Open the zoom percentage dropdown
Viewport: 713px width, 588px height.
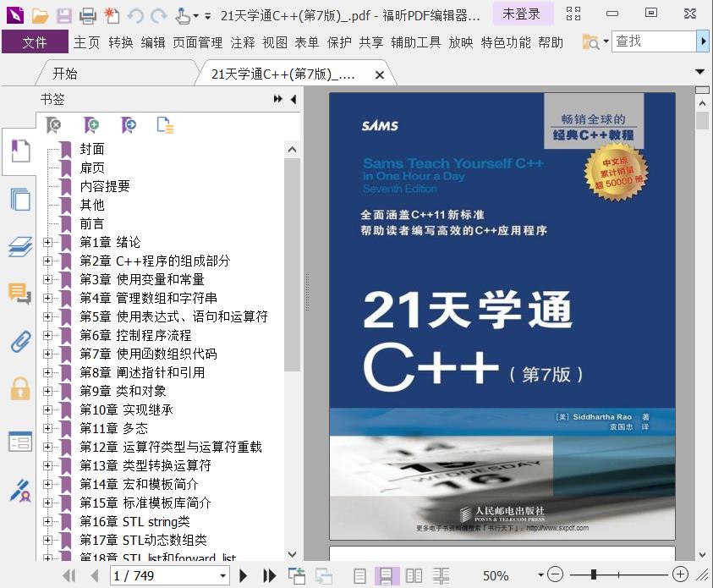tap(540, 575)
